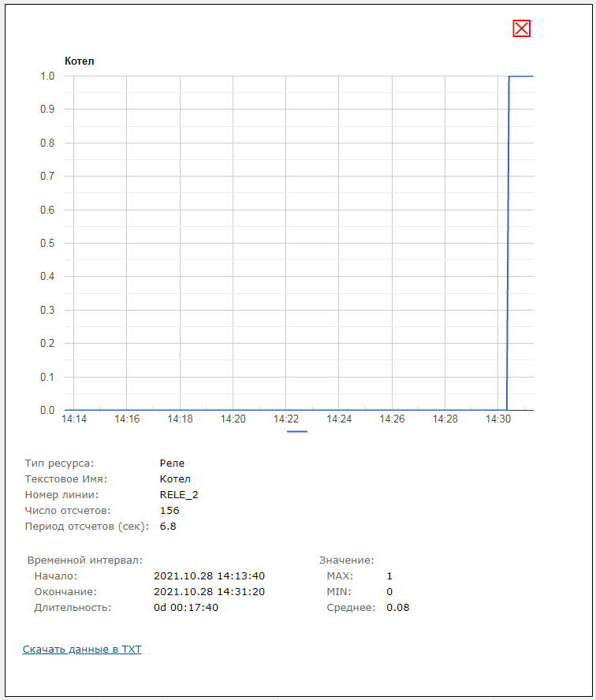Click the 'Временной интервал' section heading
Screen dimensions: 596x700
point(84,560)
